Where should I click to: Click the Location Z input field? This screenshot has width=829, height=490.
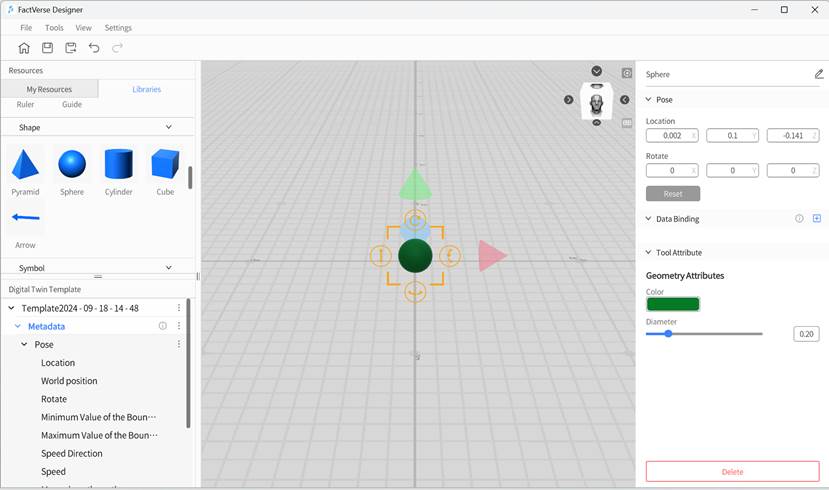coord(793,135)
